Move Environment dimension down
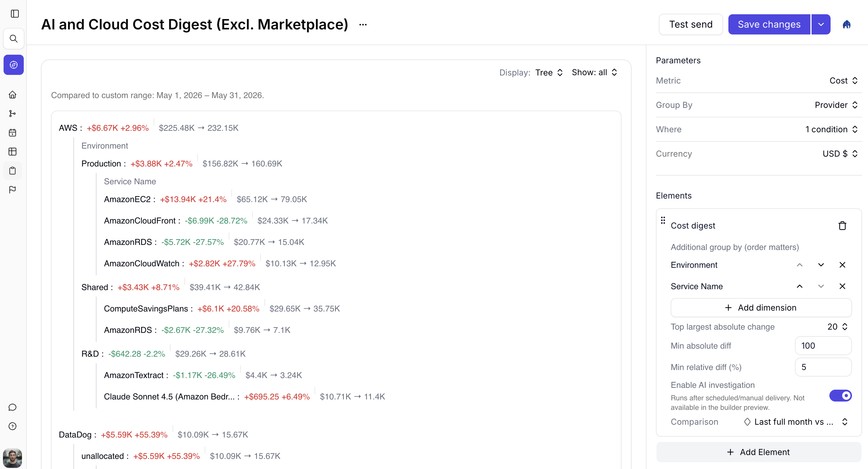This screenshot has height=469, width=868. click(821, 265)
